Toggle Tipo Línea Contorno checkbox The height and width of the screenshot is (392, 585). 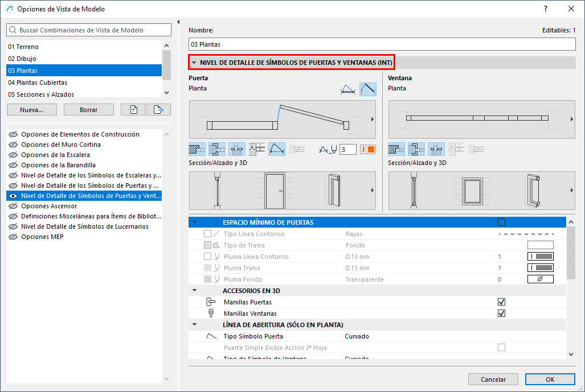[x=208, y=234]
